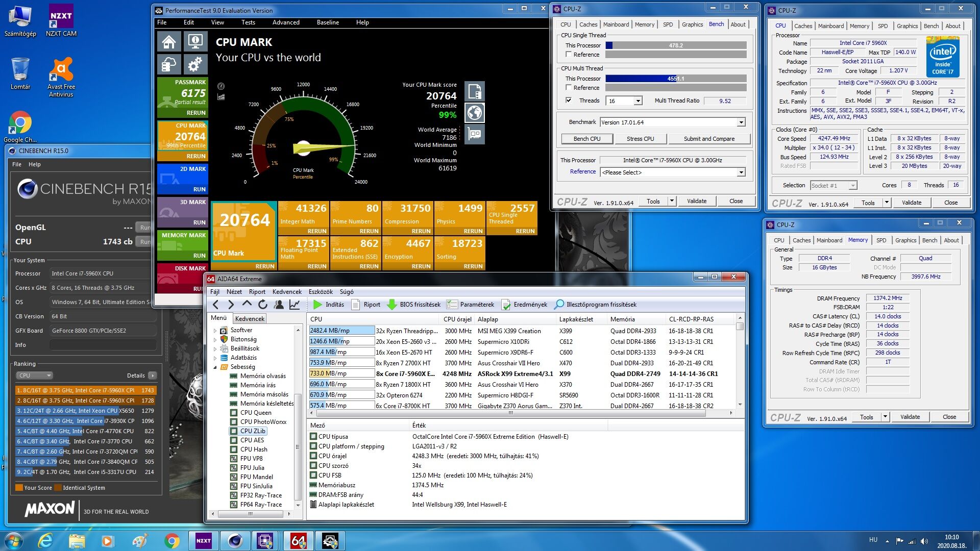Click the BIOS frissítések toolbar item in AIDA64
Viewport: 980px width, 551px height.
click(413, 305)
